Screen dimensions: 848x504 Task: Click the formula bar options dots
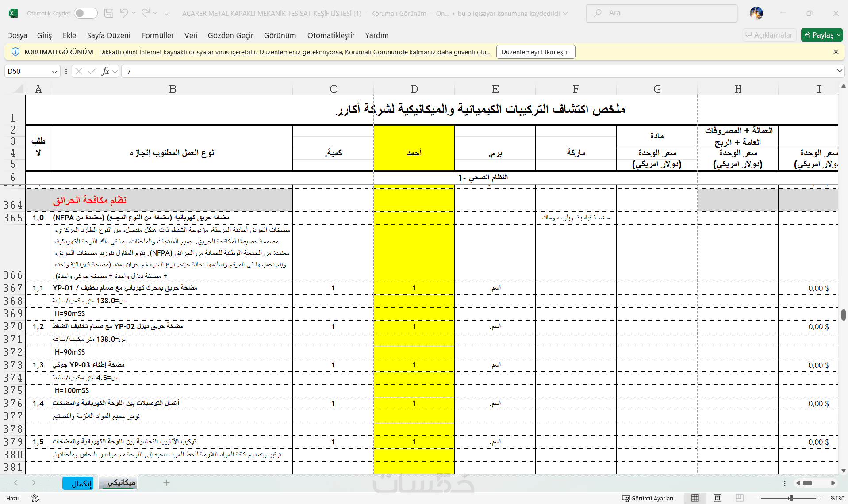66,71
